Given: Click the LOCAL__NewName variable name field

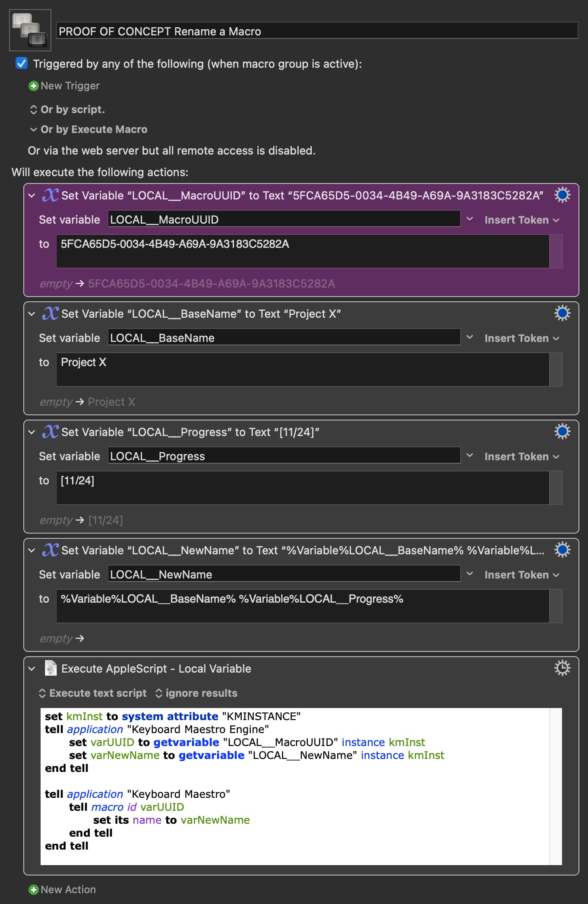Looking at the screenshot, I should pos(284,574).
